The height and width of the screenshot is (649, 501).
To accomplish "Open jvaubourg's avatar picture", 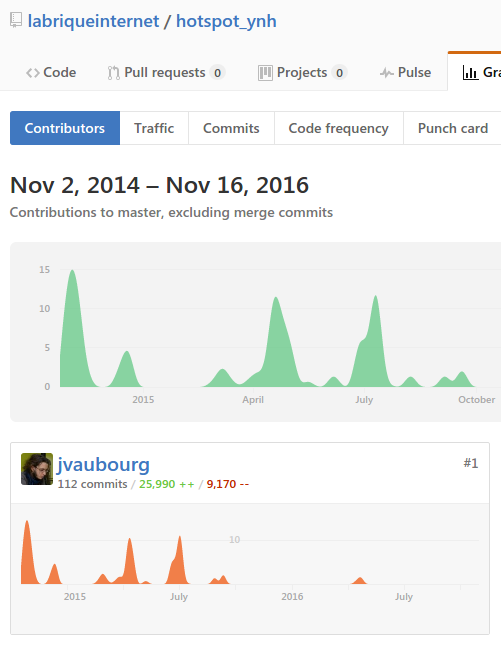I will click(37, 469).
